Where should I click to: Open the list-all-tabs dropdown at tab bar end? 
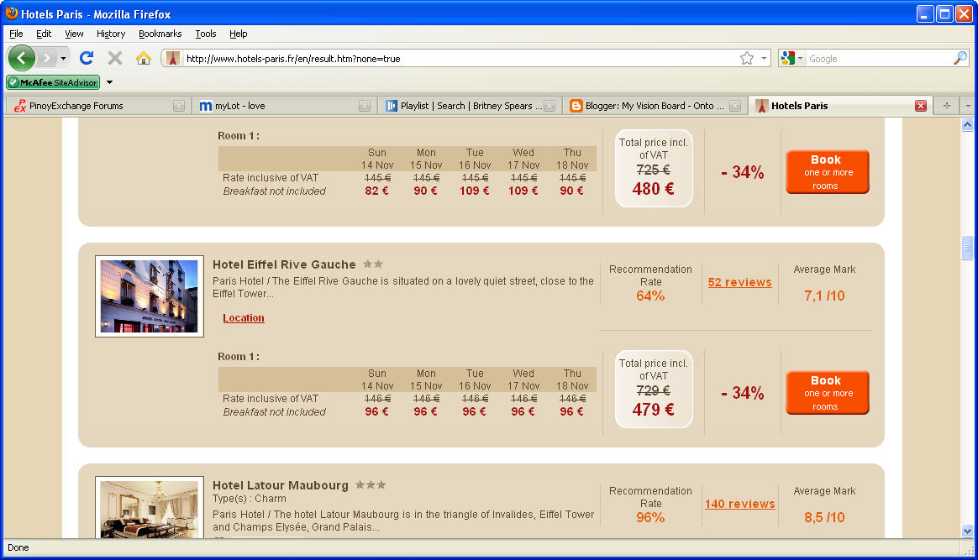coord(968,105)
